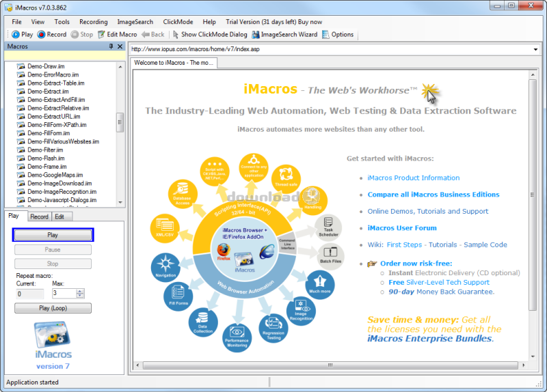Click the Internet Explorer logo in the diagram
The image size is (547, 392).
tap(267, 251)
